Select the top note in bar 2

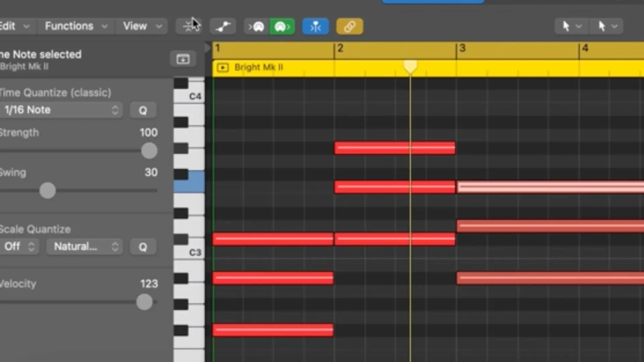pyautogui.click(x=395, y=148)
